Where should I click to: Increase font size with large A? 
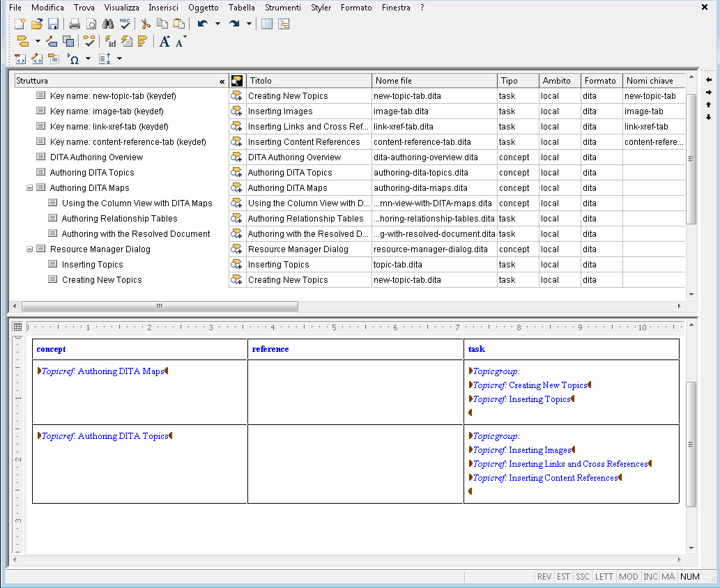(164, 42)
